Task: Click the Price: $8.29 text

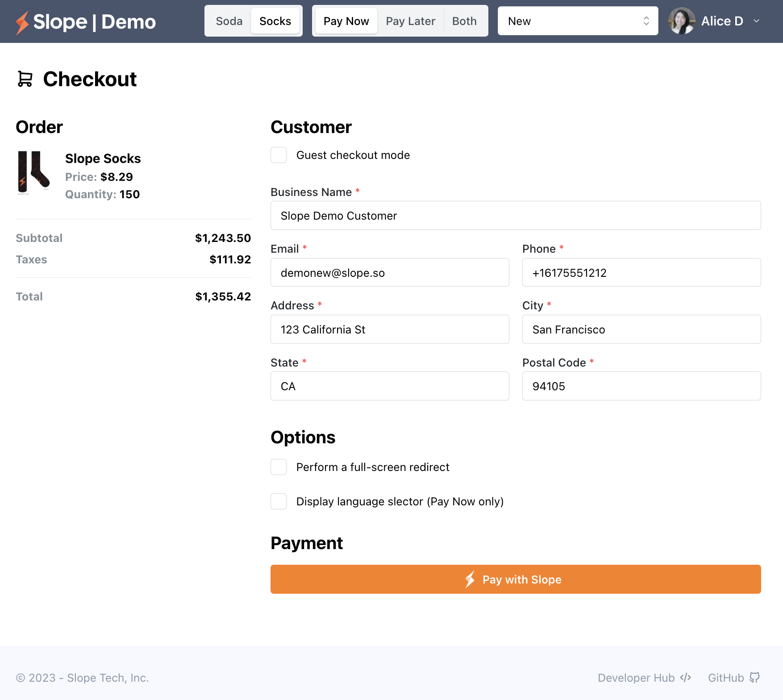Action: click(99, 177)
